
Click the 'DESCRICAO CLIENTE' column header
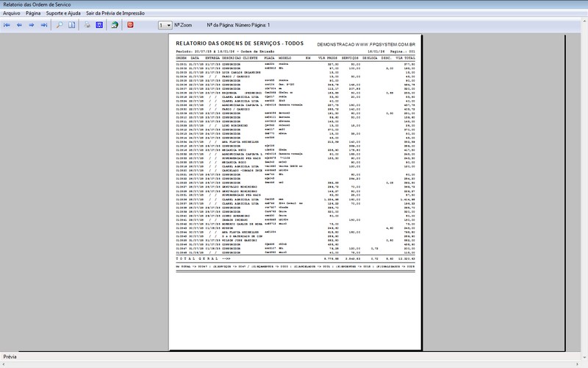tap(240, 58)
